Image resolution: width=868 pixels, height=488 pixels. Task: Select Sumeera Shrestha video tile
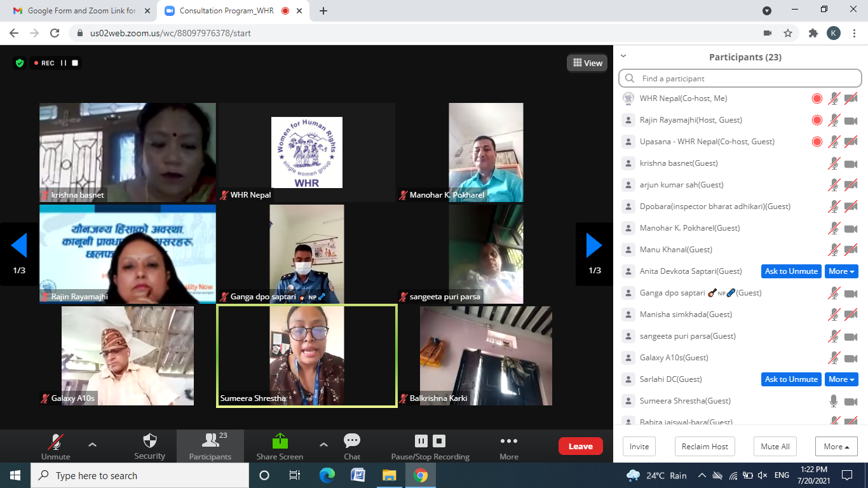point(307,356)
